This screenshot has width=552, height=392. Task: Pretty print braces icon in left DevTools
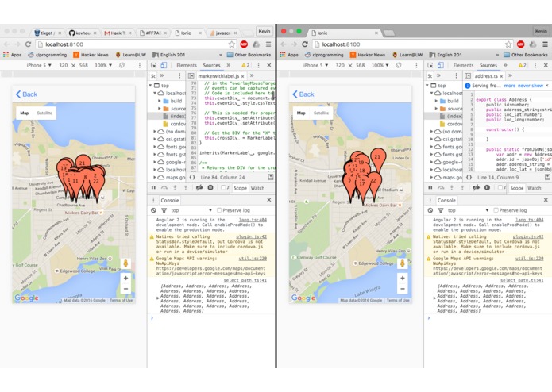tap(192, 178)
